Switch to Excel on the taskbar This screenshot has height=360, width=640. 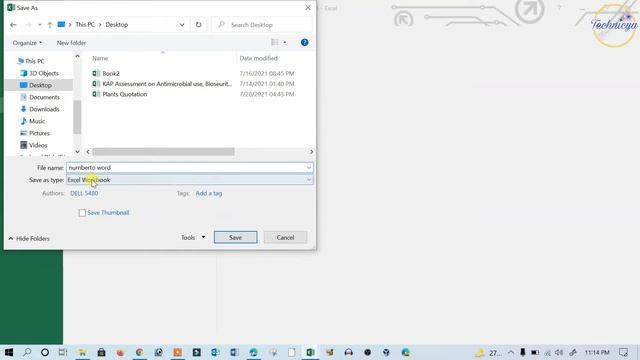[310, 352]
